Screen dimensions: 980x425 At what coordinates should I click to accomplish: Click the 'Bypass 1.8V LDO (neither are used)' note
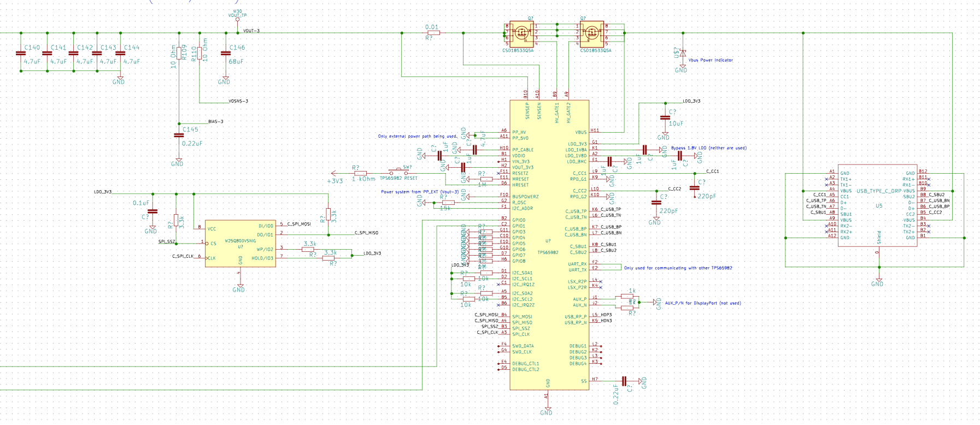pos(708,148)
